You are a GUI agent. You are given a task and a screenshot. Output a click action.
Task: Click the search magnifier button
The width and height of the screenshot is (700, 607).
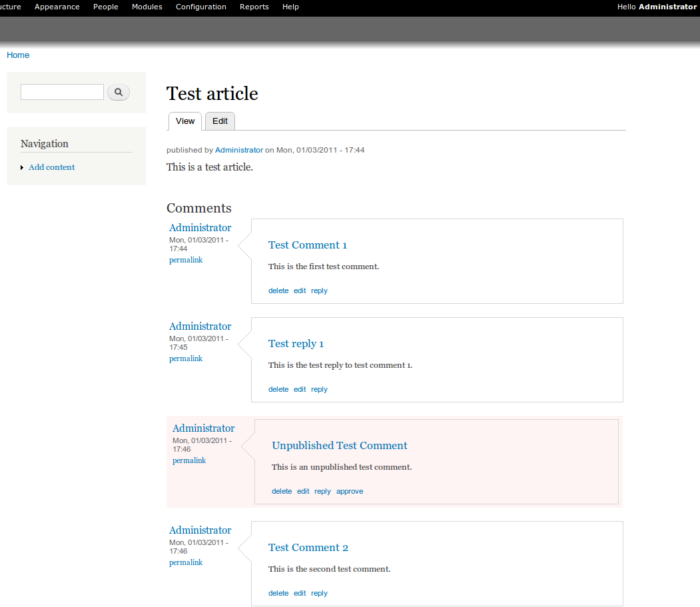pyautogui.click(x=119, y=93)
